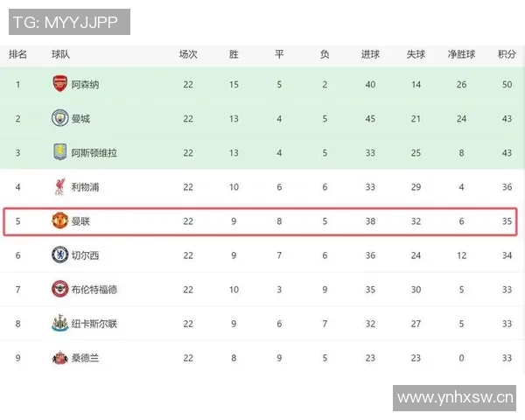525x420 pixels.
Task: Click the 进球 column header
Action: [370, 54]
